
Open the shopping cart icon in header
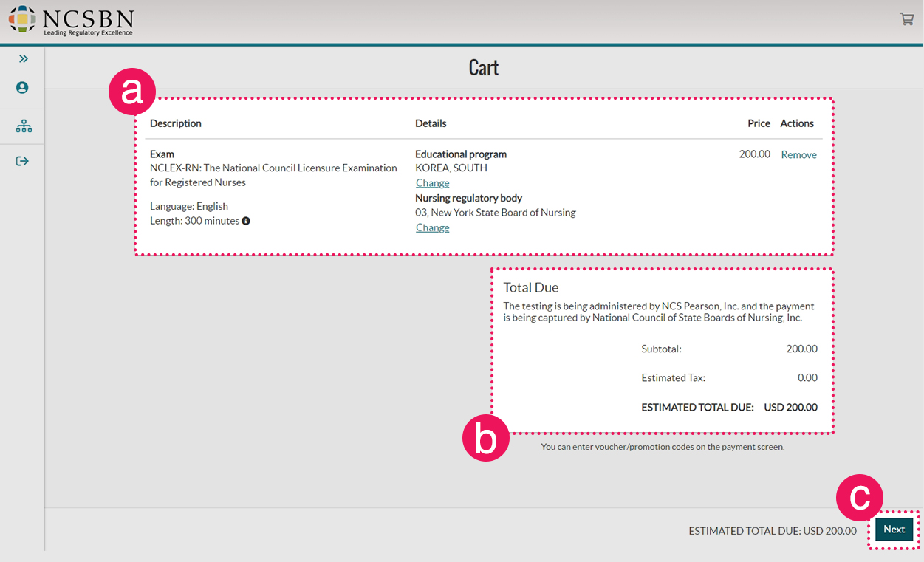[906, 19]
